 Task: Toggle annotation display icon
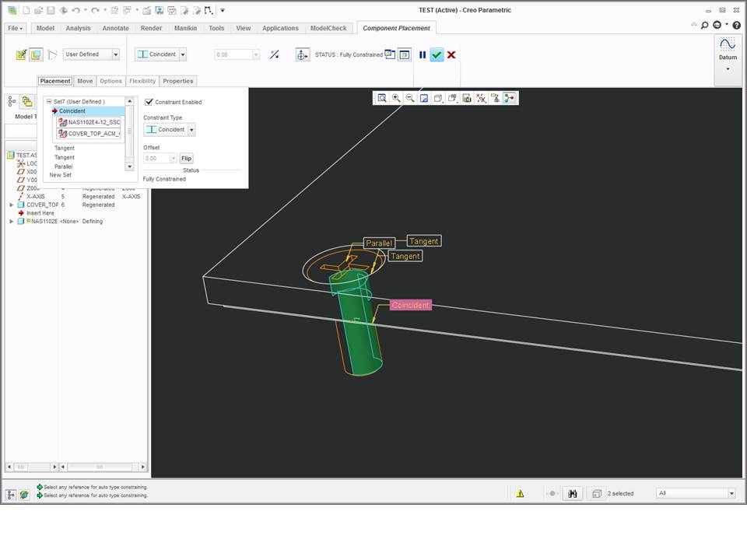[496, 98]
